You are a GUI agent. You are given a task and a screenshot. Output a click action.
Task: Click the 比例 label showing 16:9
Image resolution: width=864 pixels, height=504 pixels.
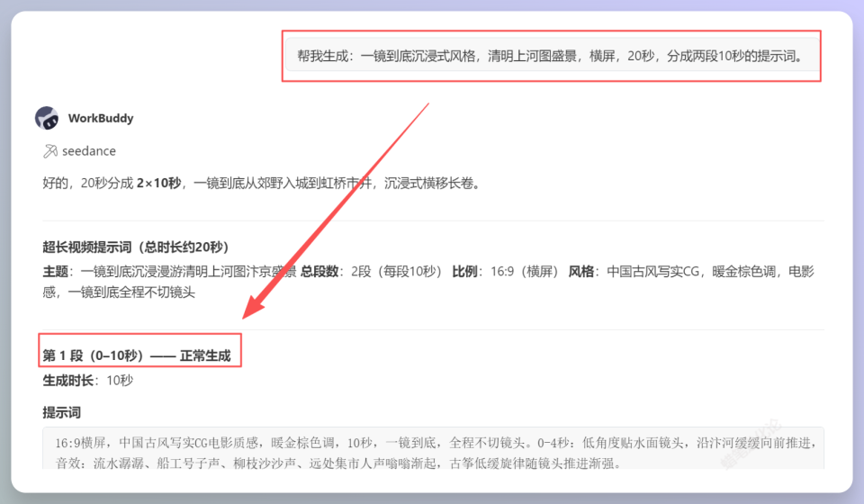464,272
